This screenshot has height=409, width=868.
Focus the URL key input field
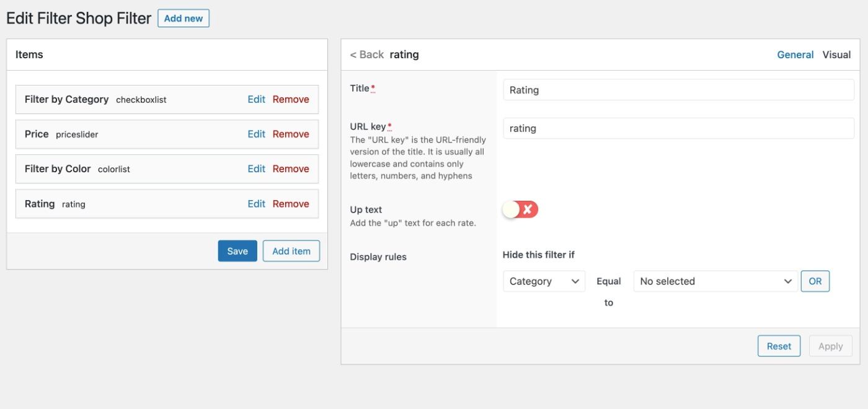pyautogui.click(x=678, y=128)
